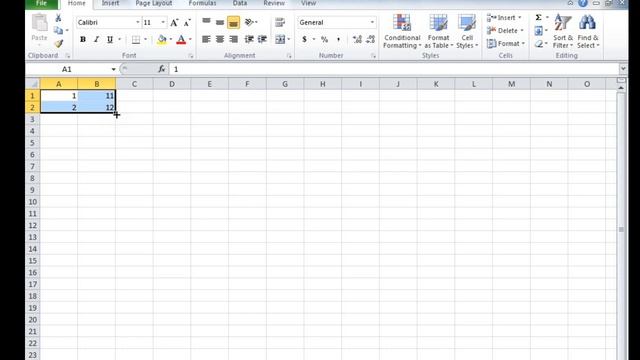This screenshot has height=360, width=640.
Task: Click Merge & Center icon
Action: (x=280, y=40)
